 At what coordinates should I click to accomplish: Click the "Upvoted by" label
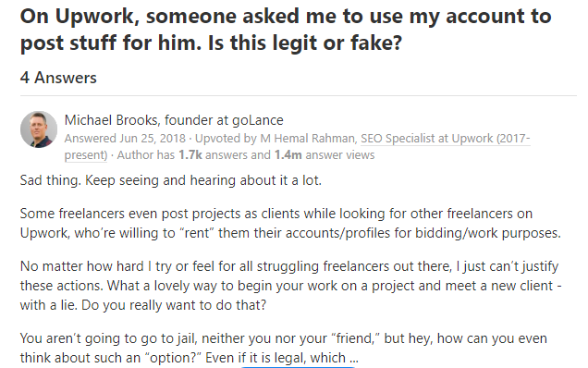[x=226, y=139]
